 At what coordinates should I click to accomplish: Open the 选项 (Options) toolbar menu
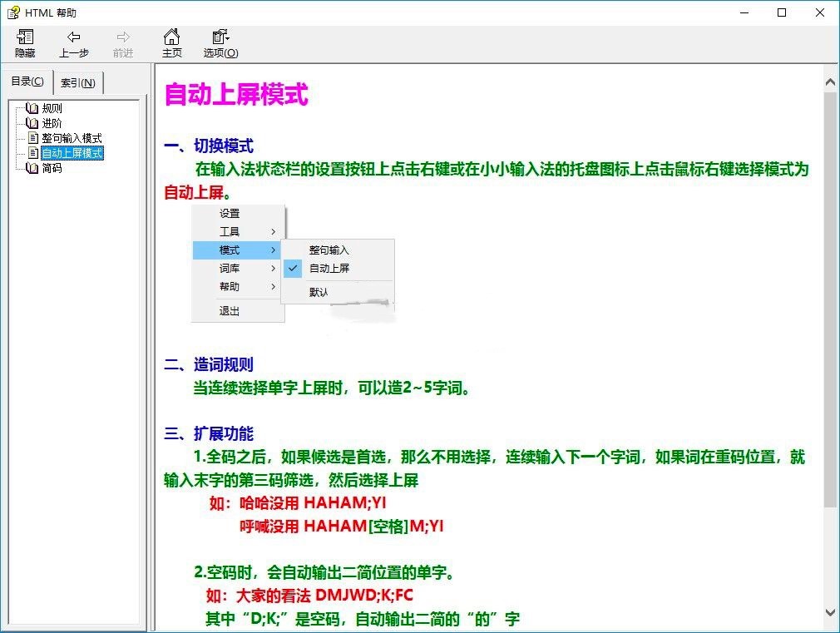coord(220,37)
